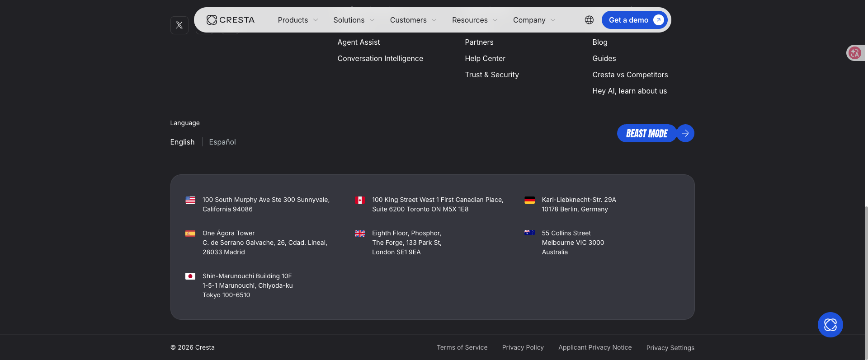Click the Spanish flag by the Madrid address

190,234
